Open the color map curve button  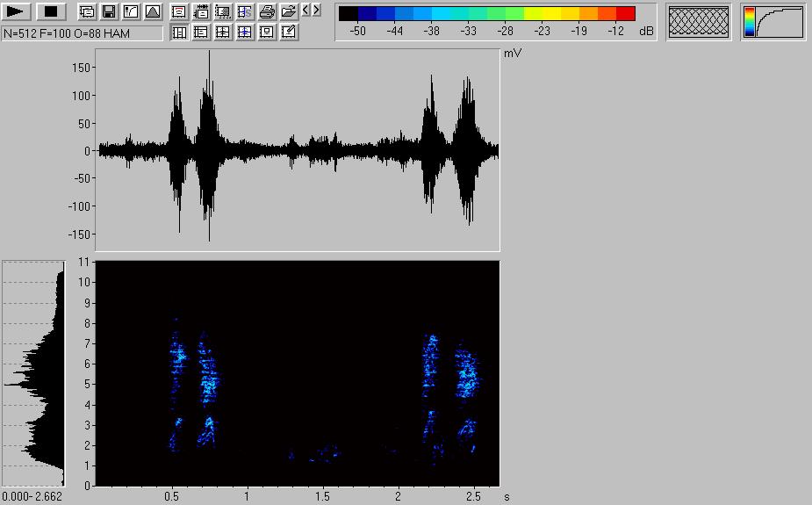[x=773, y=22]
